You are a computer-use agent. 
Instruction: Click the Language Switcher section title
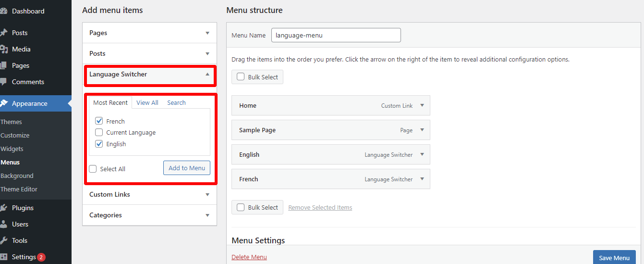[118, 74]
